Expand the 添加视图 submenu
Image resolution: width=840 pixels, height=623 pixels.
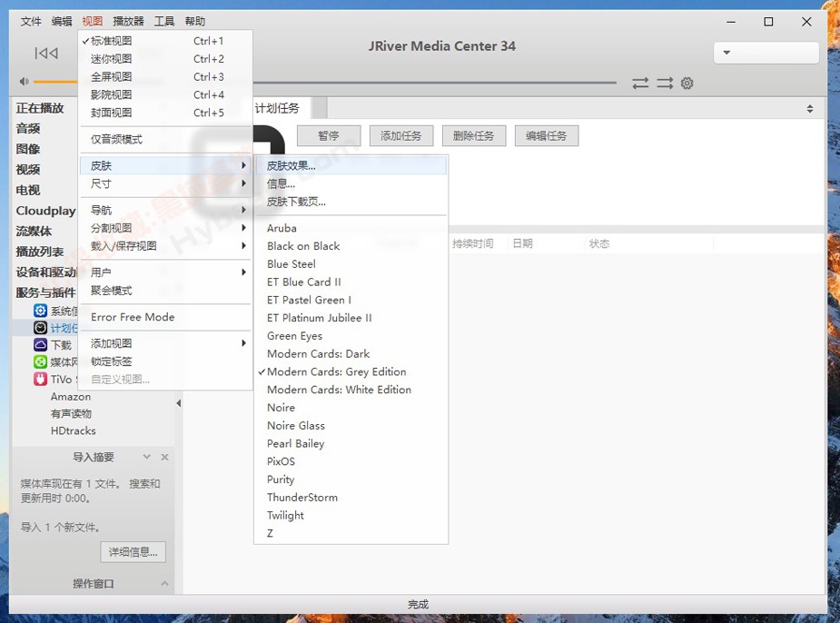pyautogui.click(x=165, y=343)
